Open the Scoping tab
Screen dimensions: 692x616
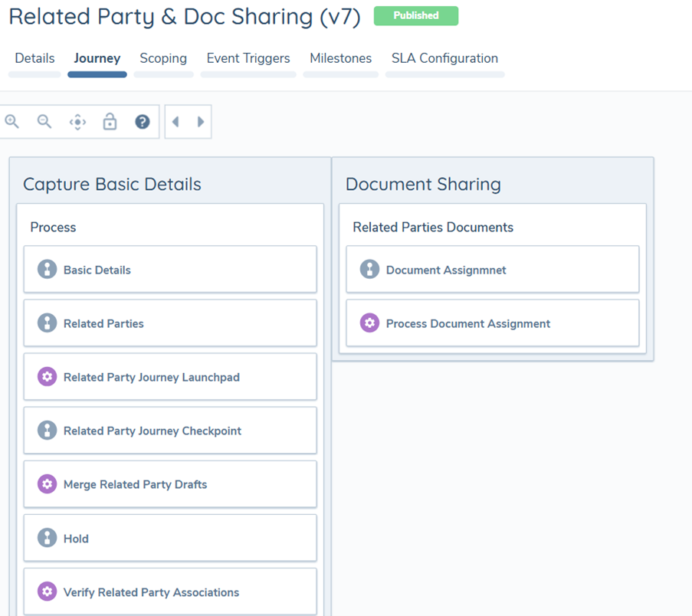pyautogui.click(x=163, y=59)
